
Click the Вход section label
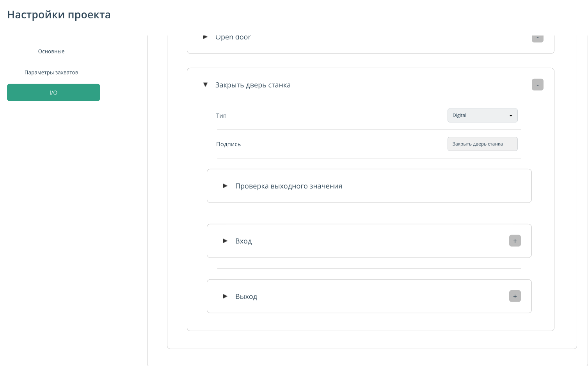pos(243,241)
